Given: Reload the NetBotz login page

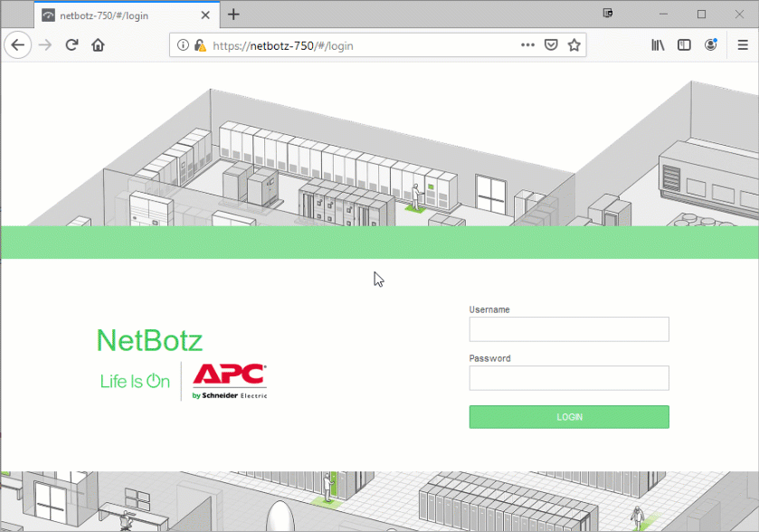Looking at the screenshot, I should click(71, 45).
